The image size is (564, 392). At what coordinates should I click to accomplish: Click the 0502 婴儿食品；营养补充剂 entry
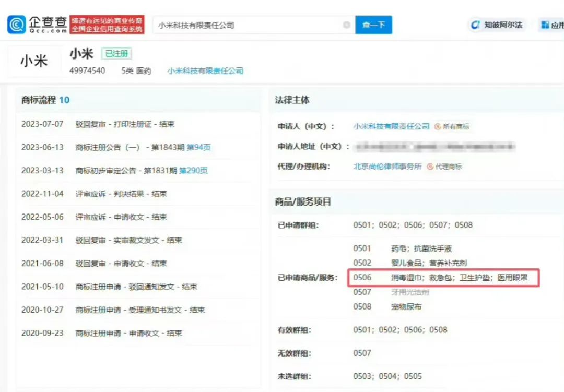point(410,263)
